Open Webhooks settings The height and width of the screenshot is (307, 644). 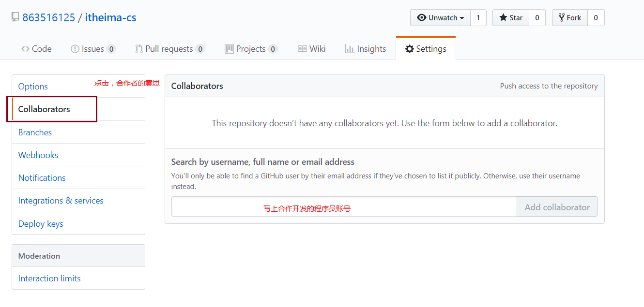click(x=38, y=155)
